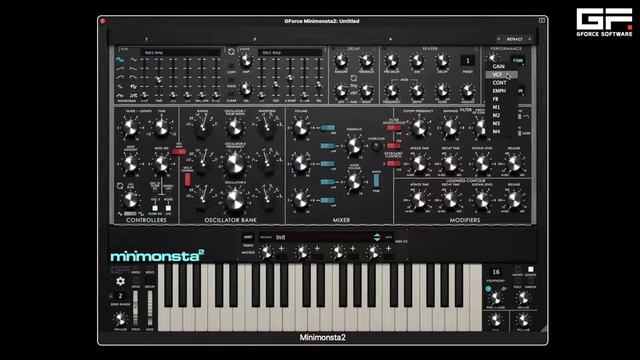Click the mod wheel strip
Screen dimensions: 640x360
tap(150, 309)
